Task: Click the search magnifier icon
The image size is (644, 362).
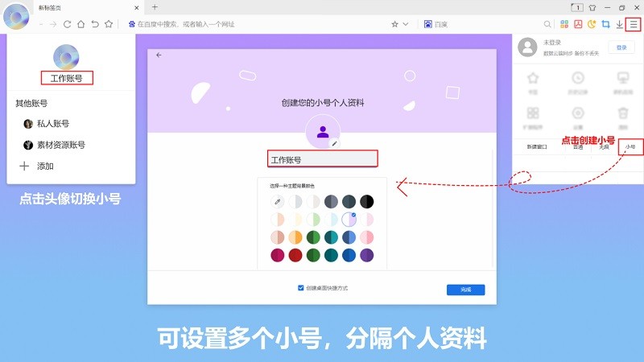Action: (x=547, y=24)
